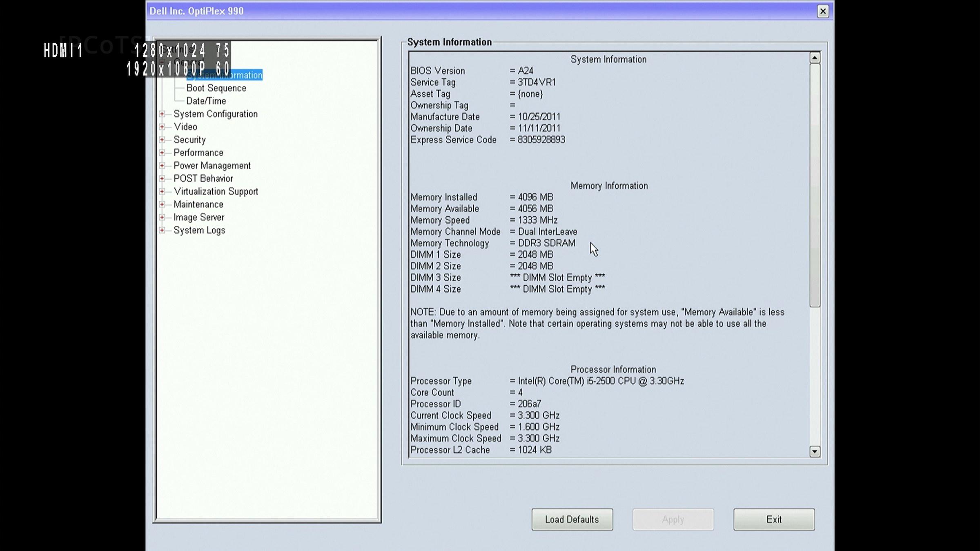This screenshot has width=980, height=551.
Task: Expand the Power Management tree node
Action: (x=162, y=166)
